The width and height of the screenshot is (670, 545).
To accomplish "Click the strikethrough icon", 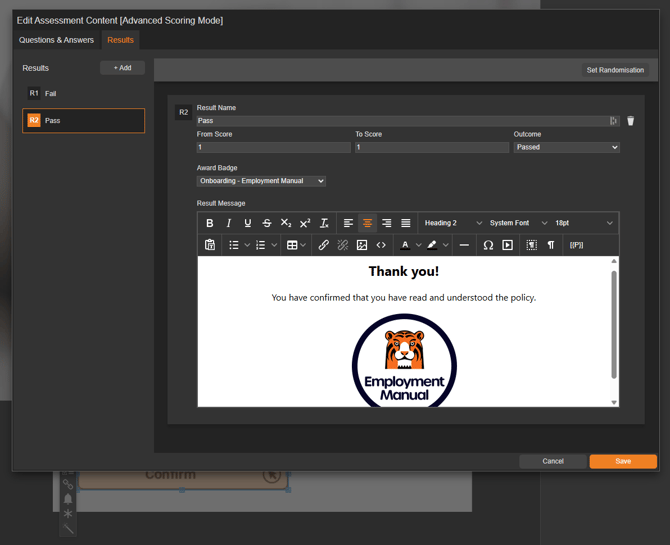I will 267,223.
